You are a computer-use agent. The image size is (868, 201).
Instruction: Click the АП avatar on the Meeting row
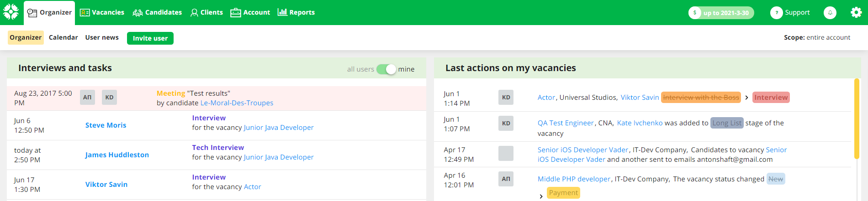[87, 98]
